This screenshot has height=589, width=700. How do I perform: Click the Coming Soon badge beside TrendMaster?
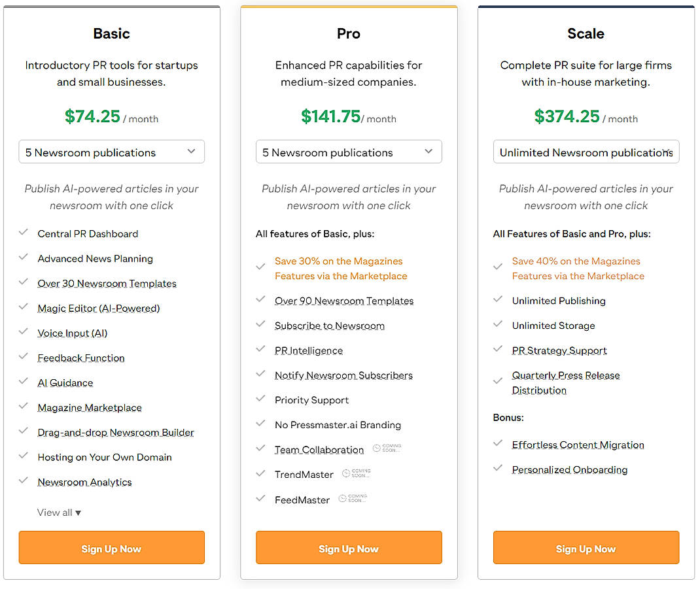click(x=357, y=474)
